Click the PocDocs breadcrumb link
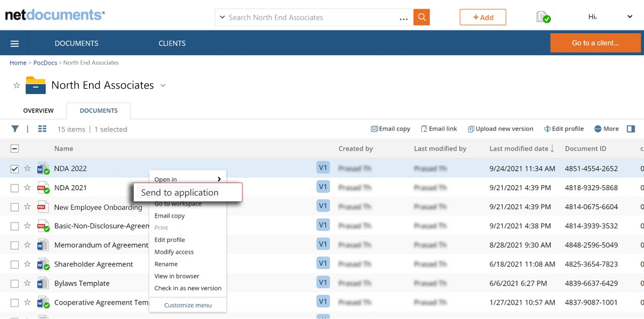This screenshot has height=319, width=644. point(46,63)
